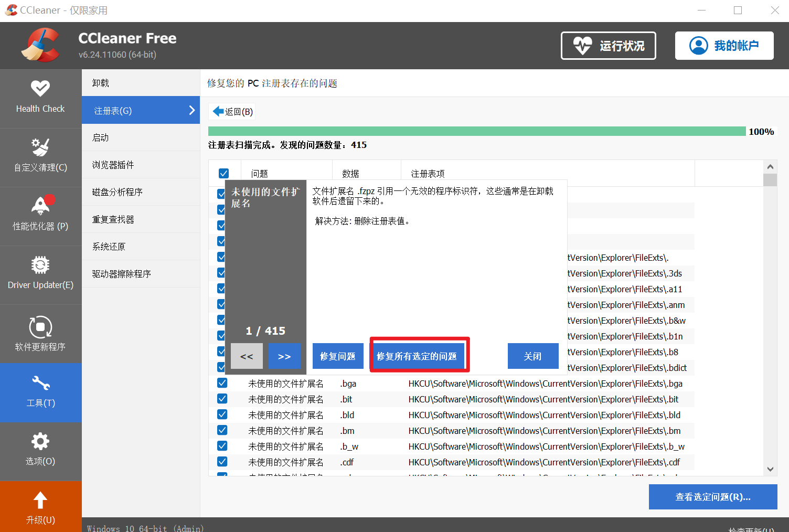
Task: Toggle the select-all checkbox in table header
Action: (223, 173)
